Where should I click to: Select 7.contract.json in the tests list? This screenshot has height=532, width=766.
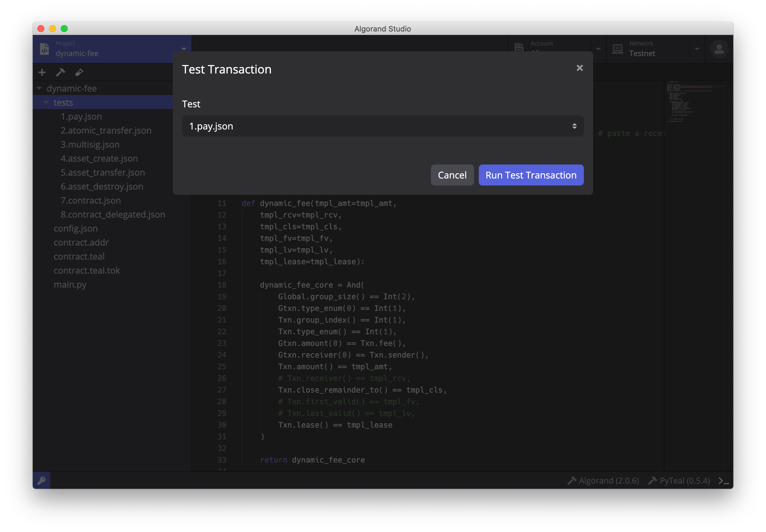pos(90,200)
